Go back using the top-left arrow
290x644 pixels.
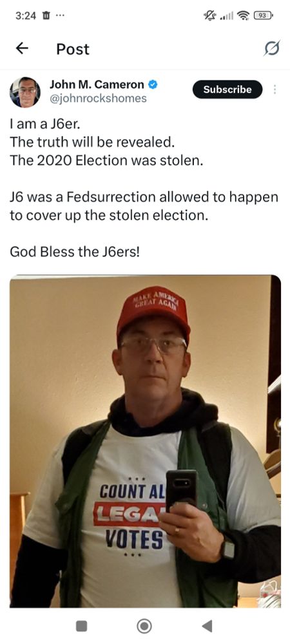coord(22,48)
